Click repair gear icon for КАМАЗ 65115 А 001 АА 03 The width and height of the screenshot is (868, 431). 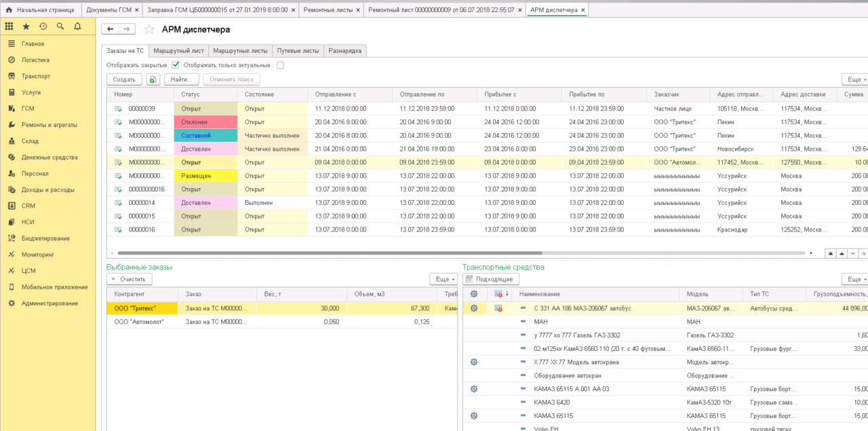tap(474, 389)
